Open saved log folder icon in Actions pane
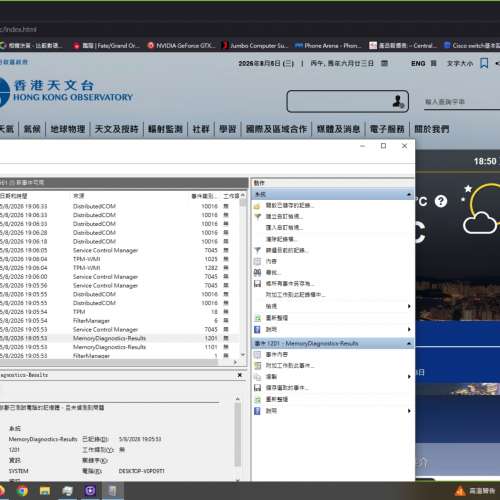 257,206
